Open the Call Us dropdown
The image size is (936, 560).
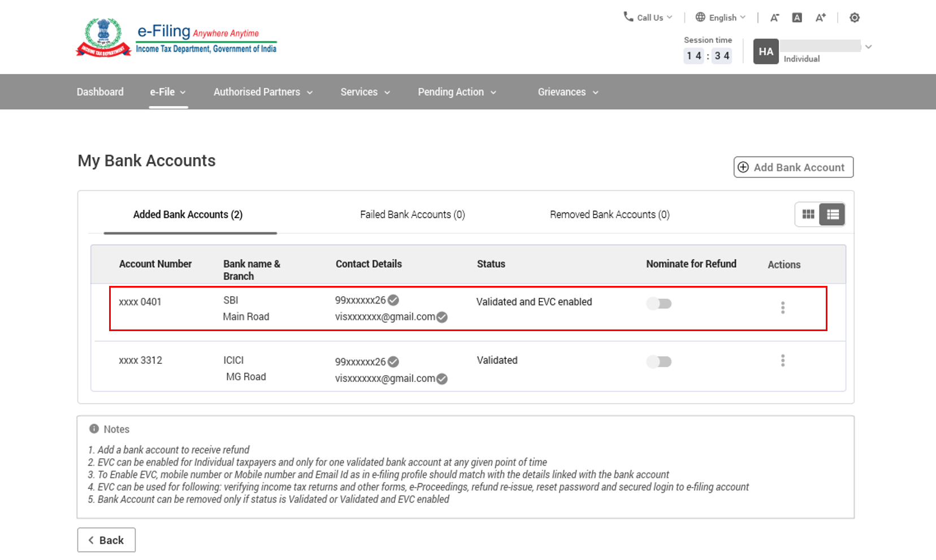tap(648, 18)
